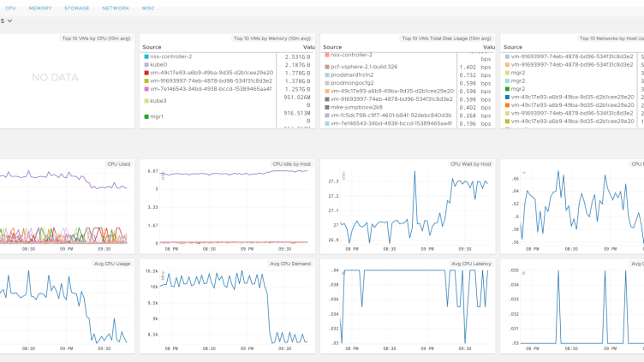Go to the MISC tab

click(148, 7)
